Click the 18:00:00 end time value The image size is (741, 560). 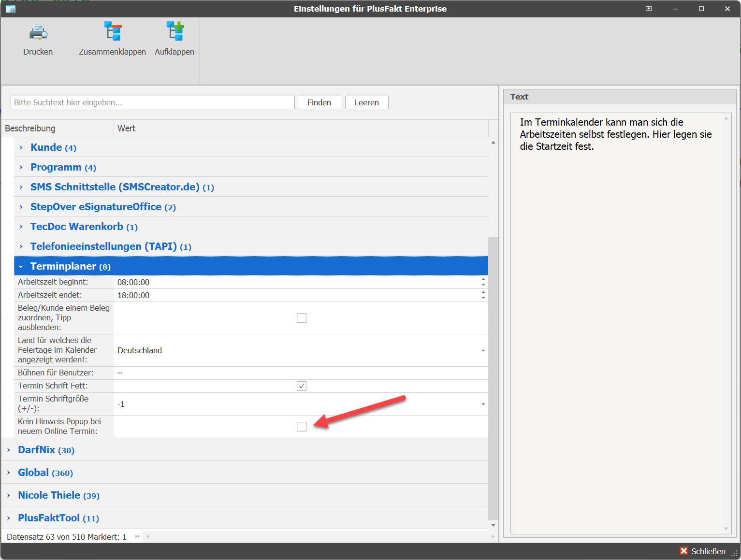pyautogui.click(x=133, y=295)
